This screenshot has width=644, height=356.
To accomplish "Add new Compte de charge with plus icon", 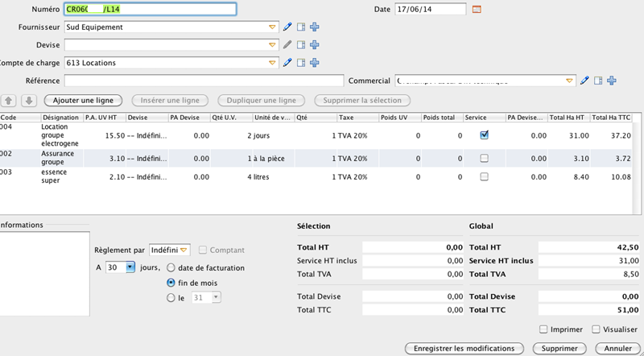I will [315, 63].
